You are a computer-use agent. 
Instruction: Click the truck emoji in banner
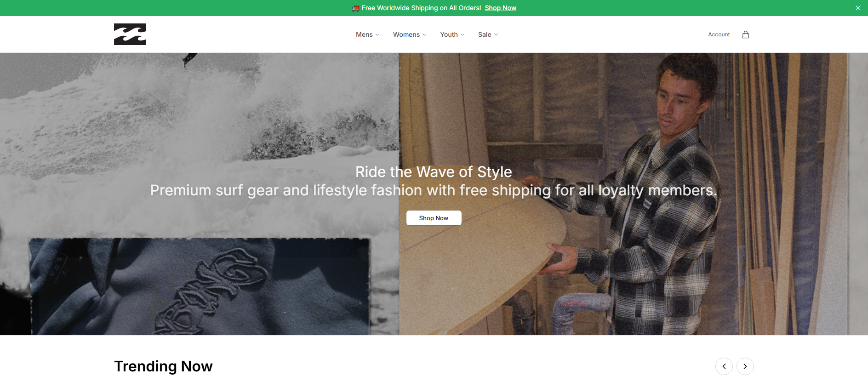pyautogui.click(x=355, y=8)
